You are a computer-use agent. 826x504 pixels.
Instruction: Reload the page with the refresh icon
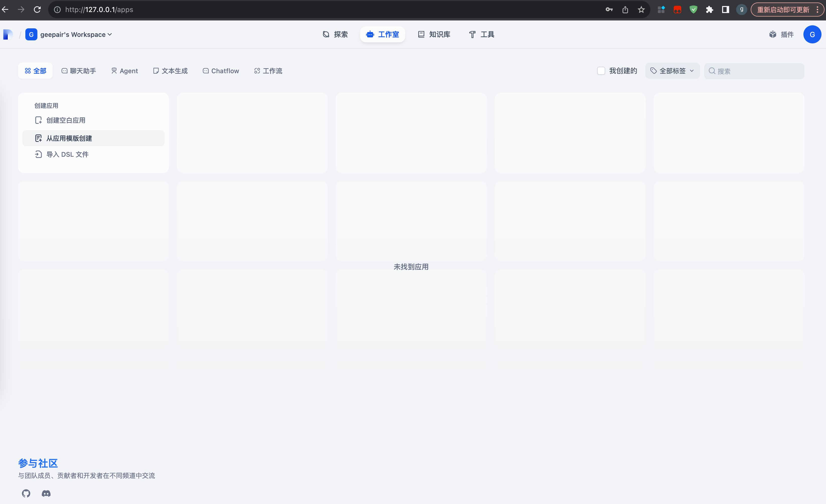[37, 9]
